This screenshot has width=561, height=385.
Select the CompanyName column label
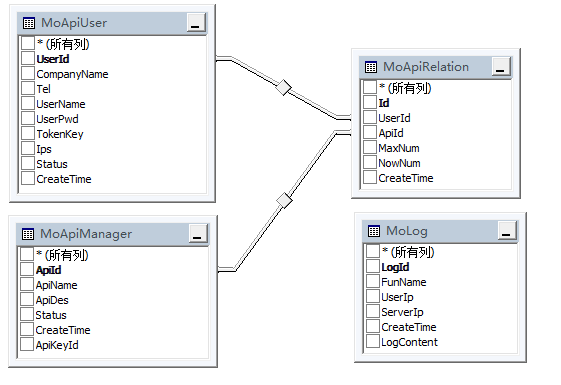click(x=72, y=74)
